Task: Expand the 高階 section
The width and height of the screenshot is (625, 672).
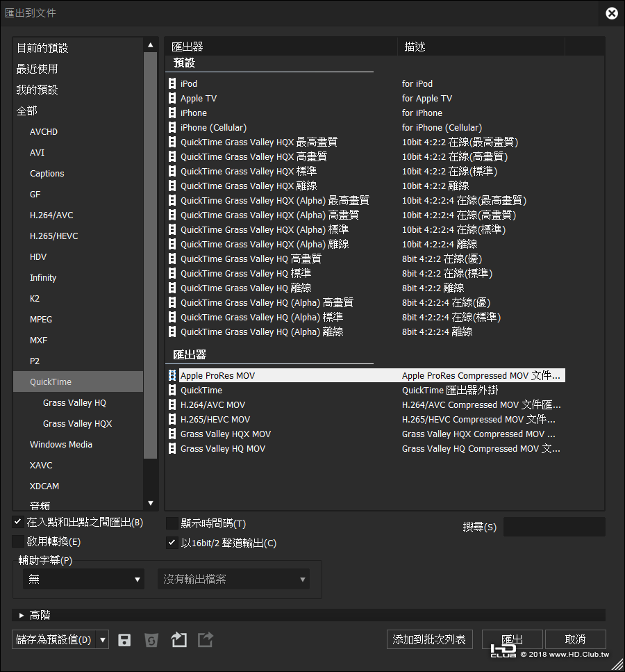Action: [22, 615]
